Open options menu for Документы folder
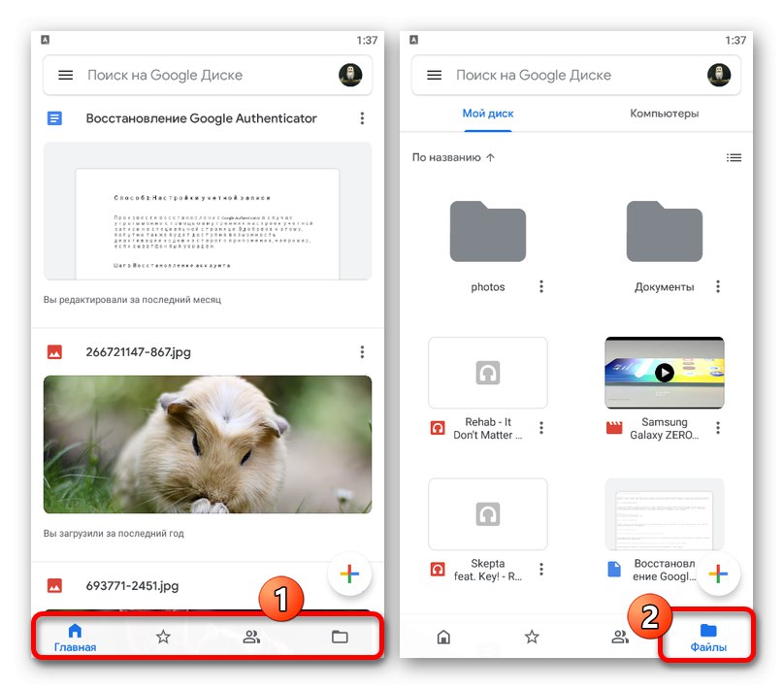 pos(717,286)
